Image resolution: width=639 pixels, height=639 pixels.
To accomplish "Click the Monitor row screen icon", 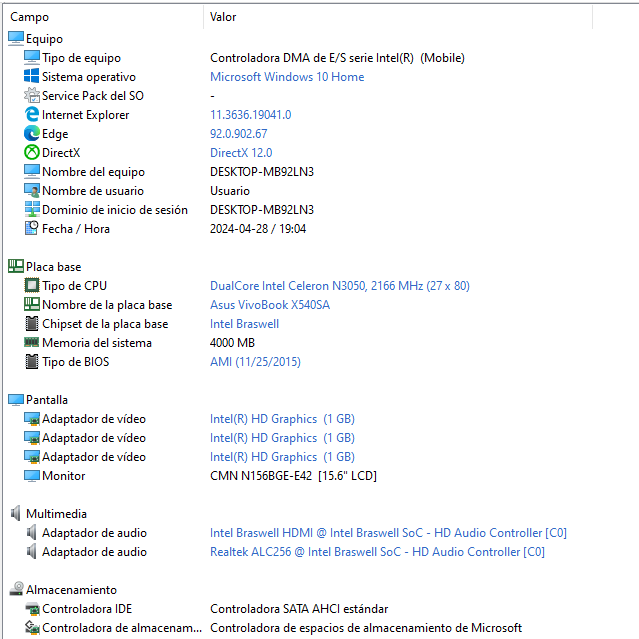I will [x=32, y=476].
